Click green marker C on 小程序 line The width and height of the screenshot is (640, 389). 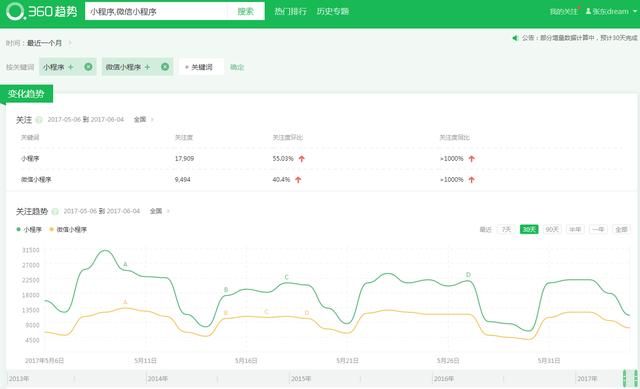[x=287, y=277]
